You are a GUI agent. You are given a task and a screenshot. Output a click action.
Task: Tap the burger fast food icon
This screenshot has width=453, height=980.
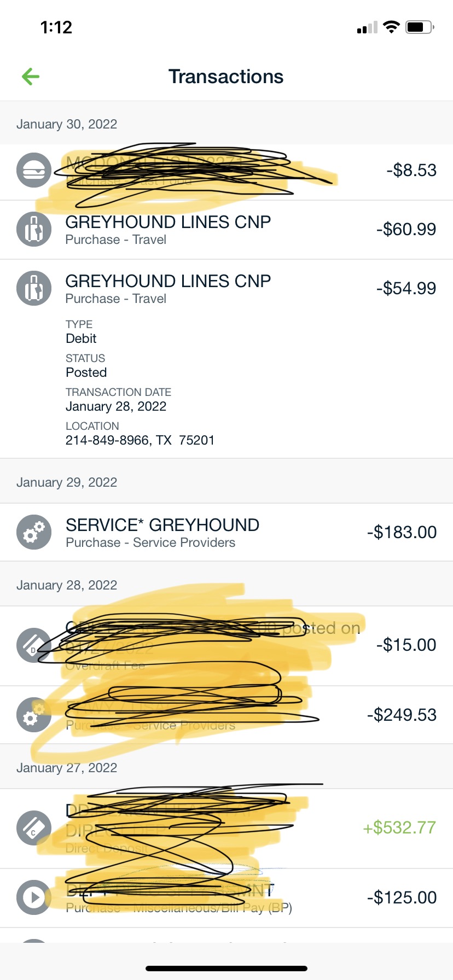(x=34, y=170)
